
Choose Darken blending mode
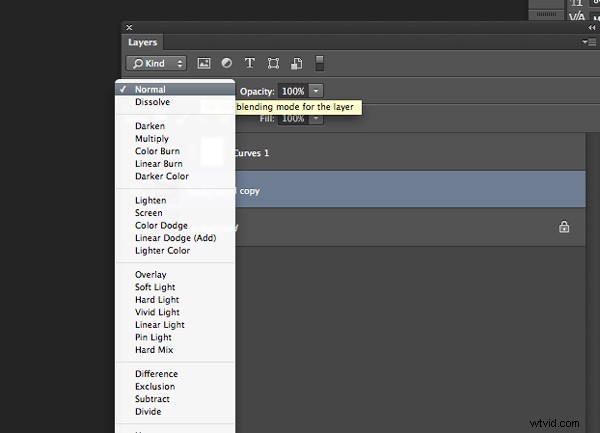click(175, 126)
